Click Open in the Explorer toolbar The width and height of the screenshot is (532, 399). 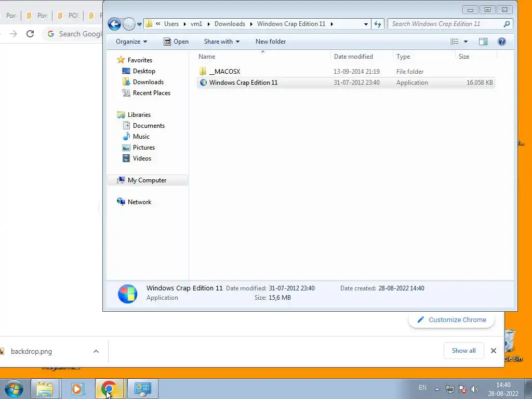click(x=176, y=42)
